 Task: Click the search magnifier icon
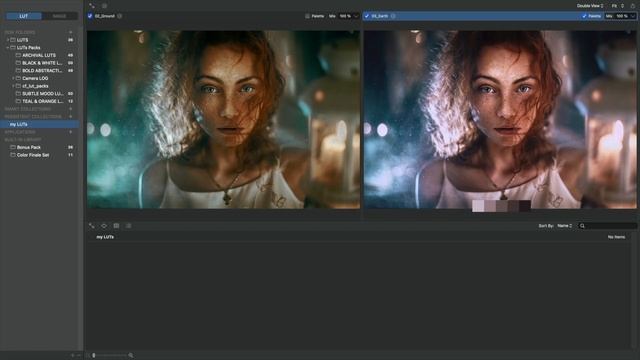582,226
